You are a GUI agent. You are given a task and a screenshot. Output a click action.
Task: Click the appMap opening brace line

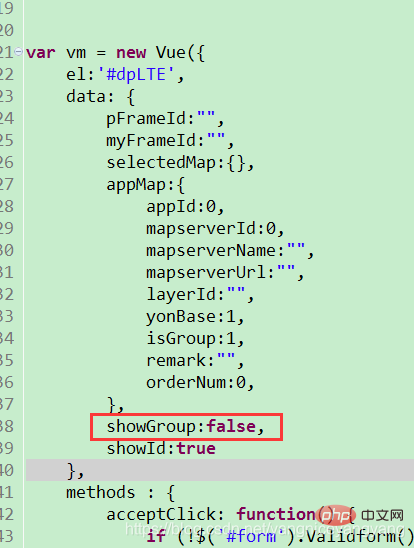pos(145,185)
